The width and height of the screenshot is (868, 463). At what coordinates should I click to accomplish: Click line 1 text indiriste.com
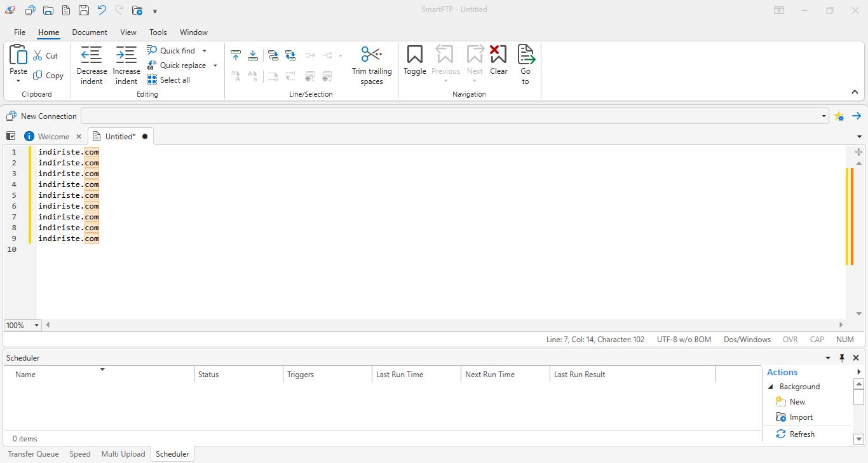[x=69, y=152]
